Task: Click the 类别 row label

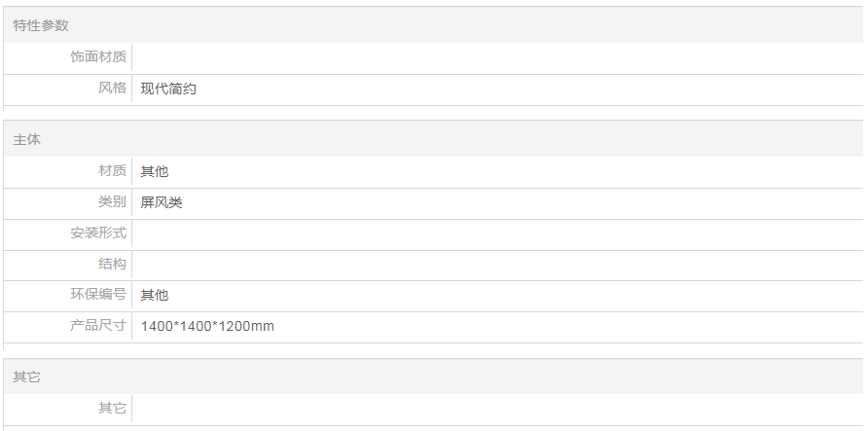Action: (113, 201)
